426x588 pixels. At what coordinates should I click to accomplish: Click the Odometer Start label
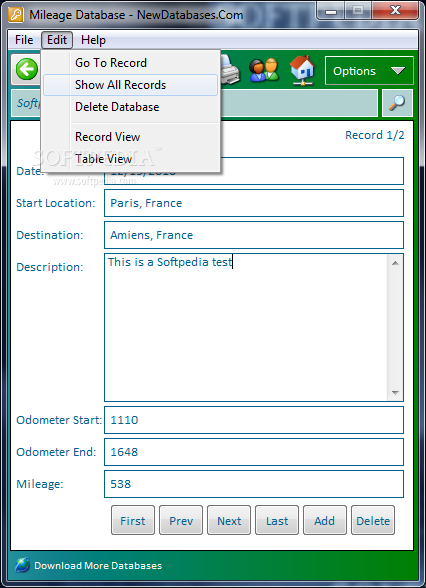coord(59,420)
